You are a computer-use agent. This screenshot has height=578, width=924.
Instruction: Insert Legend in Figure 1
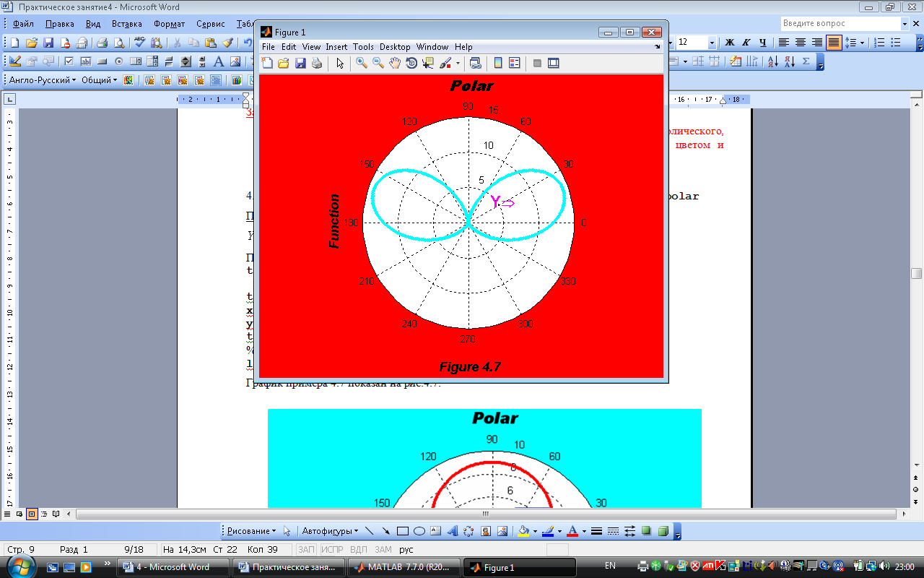point(515,64)
